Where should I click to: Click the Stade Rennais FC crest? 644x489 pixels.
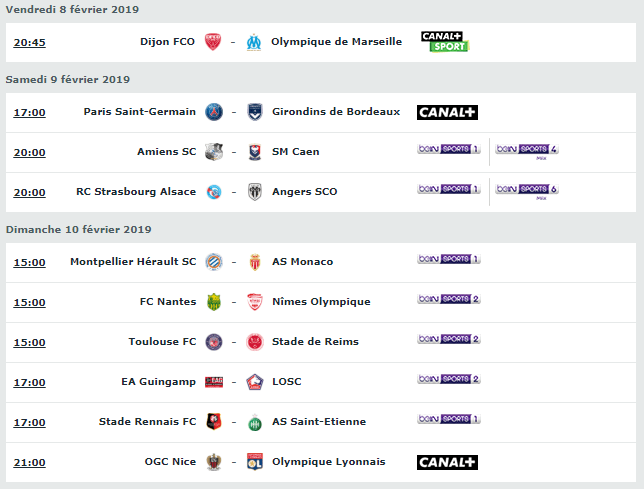(x=214, y=422)
